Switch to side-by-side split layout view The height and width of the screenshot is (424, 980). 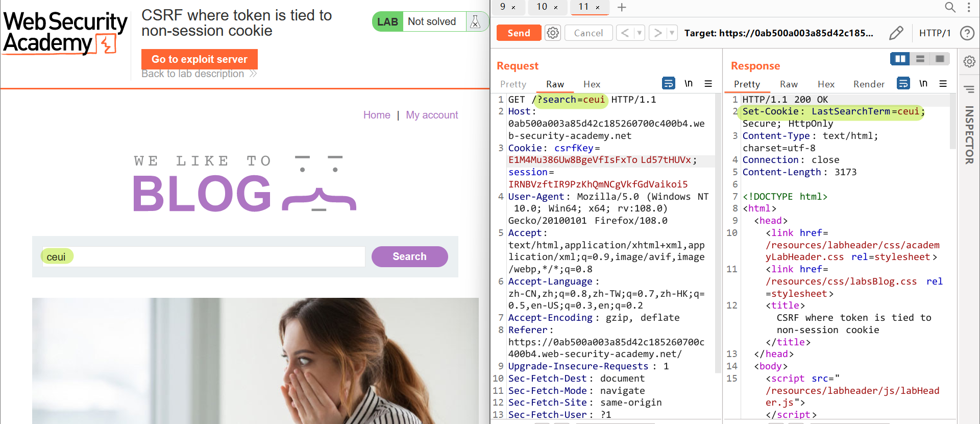tap(900, 59)
